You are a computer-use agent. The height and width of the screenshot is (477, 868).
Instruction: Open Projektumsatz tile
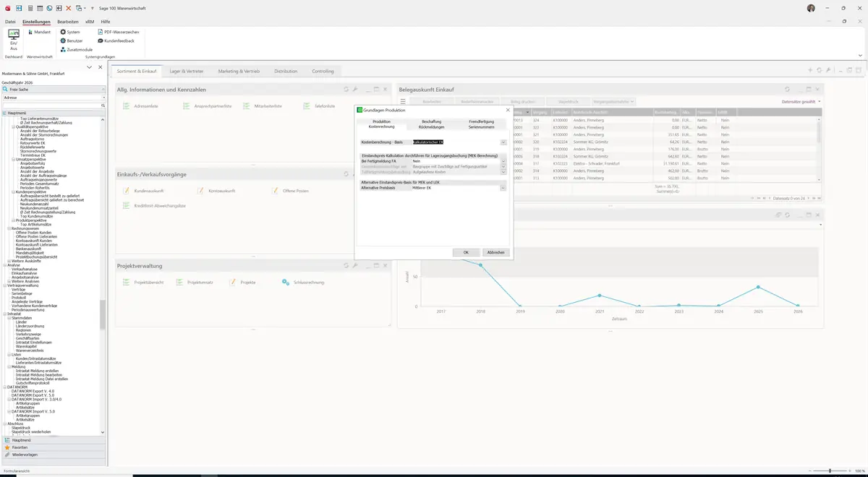coord(194,282)
